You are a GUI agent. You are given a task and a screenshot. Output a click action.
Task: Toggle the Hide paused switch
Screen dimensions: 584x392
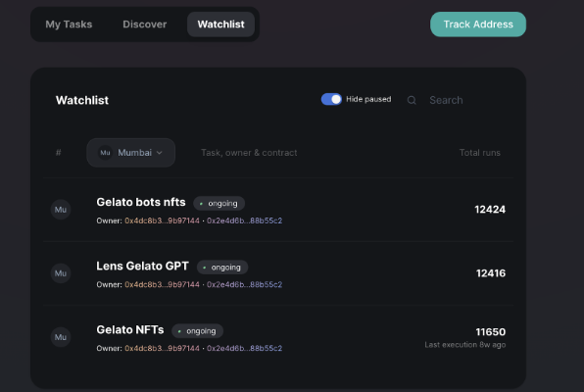tap(331, 99)
